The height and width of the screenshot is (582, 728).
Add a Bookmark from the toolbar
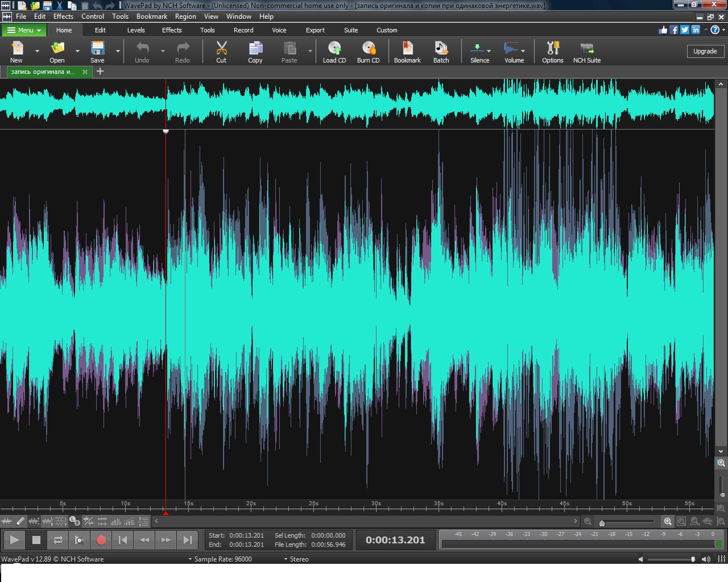coord(407,51)
